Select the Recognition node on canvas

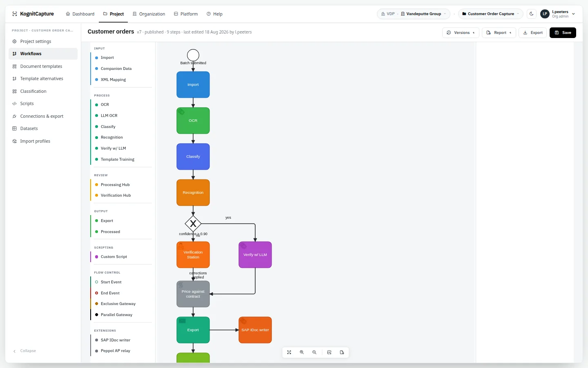point(193,193)
